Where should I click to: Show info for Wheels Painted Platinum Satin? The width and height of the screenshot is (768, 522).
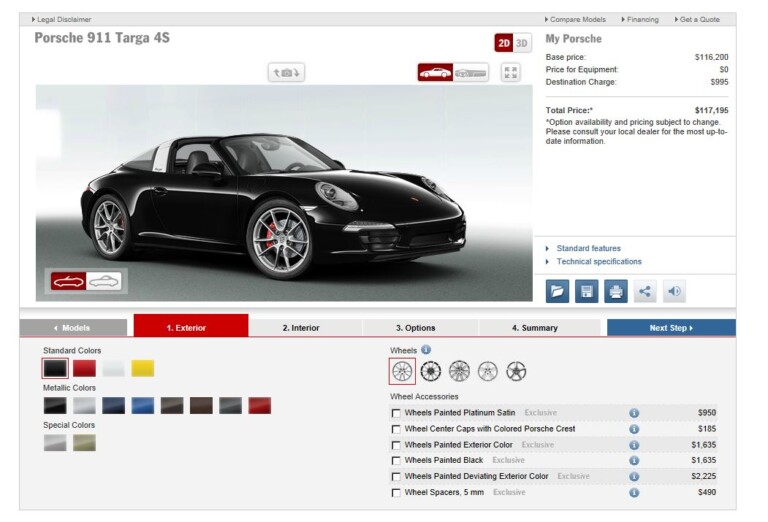pos(634,413)
